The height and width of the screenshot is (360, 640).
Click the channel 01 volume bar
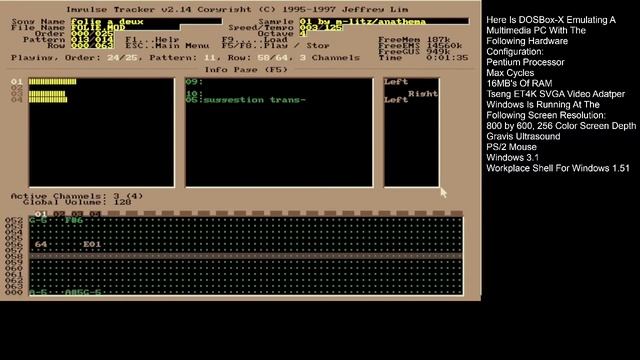coord(52,82)
